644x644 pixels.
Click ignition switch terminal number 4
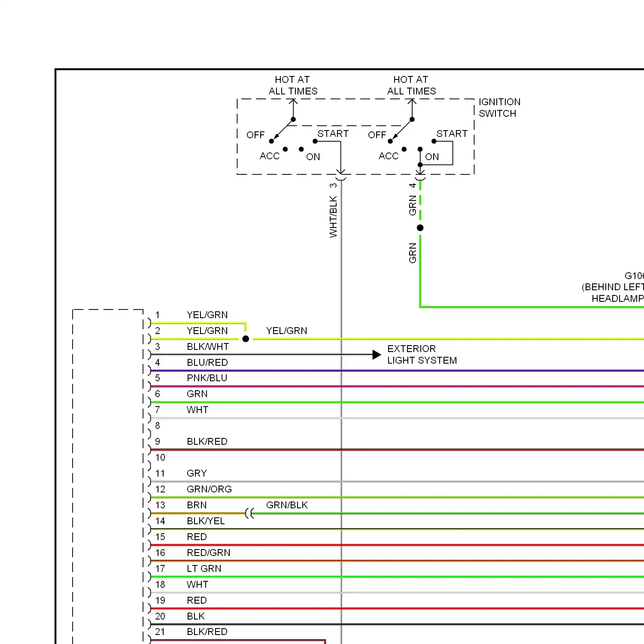pos(413,185)
